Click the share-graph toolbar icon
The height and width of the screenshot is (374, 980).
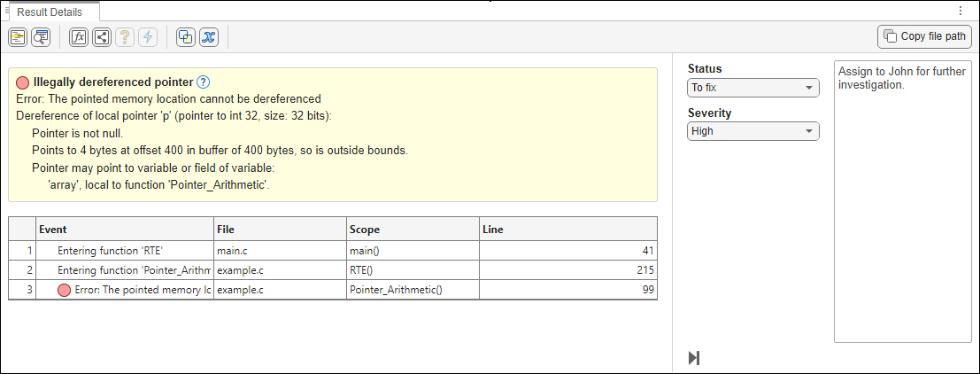click(x=102, y=37)
